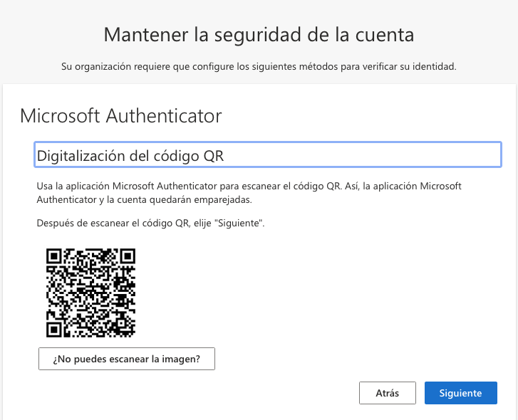Click paragraph "Usa la aplicación Microsoft Authenticator"

click(249, 193)
